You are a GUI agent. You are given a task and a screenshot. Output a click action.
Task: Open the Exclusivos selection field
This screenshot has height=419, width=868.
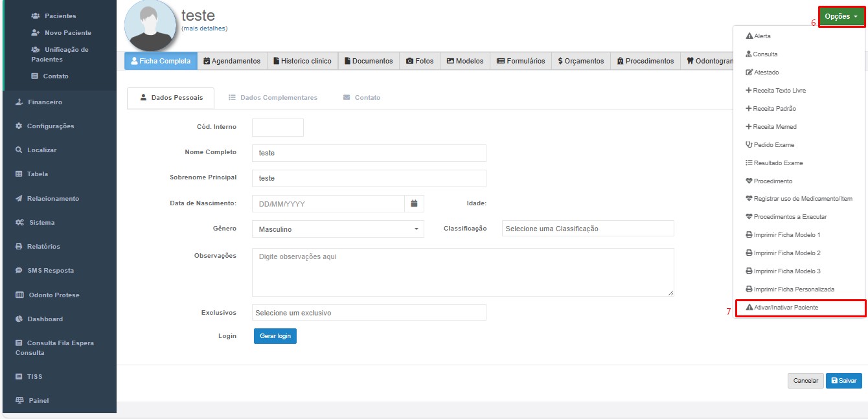pos(369,313)
